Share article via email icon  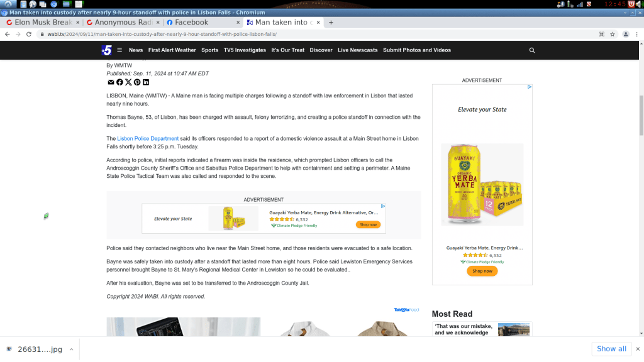tap(111, 82)
